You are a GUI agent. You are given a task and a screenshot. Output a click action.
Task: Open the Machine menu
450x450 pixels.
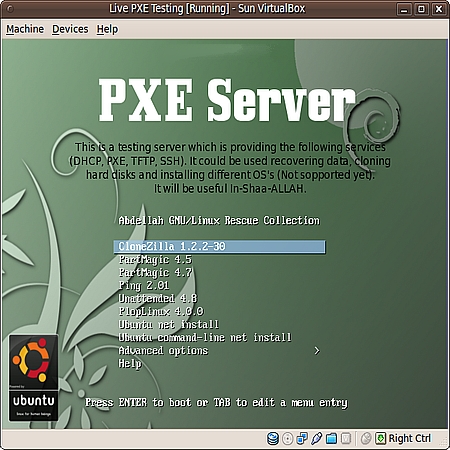25,29
